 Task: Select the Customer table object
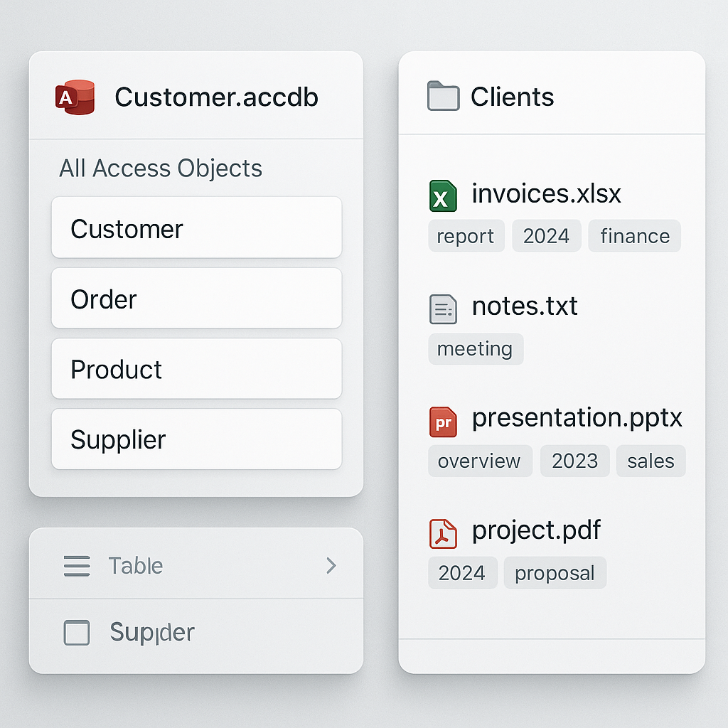point(197,227)
